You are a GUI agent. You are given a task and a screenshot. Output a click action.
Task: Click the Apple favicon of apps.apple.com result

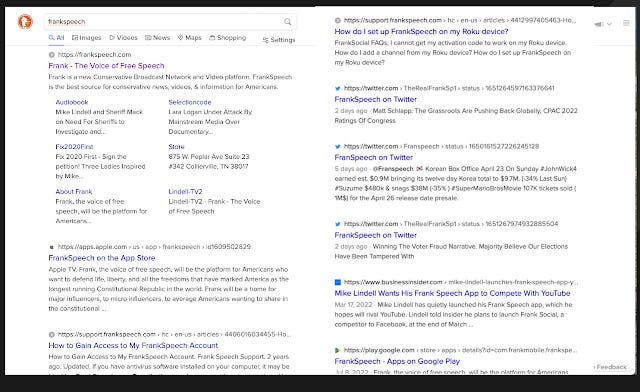tap(51, 247)
